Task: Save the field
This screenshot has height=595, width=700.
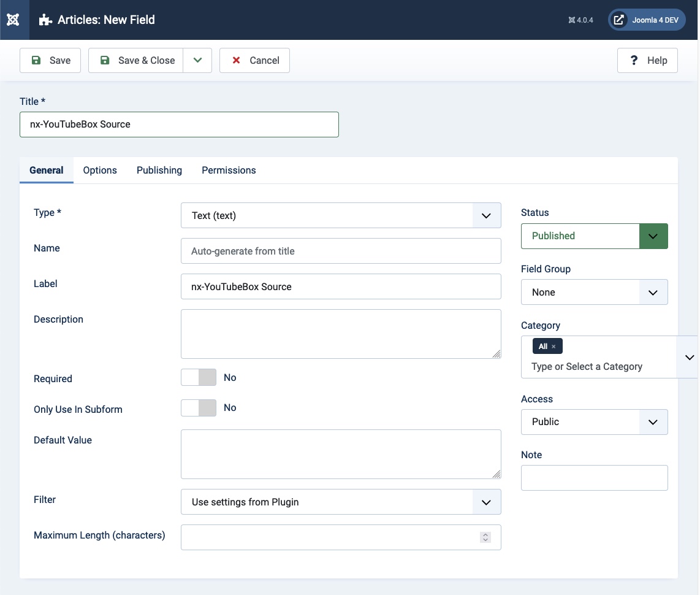Action: click(50, 60)
